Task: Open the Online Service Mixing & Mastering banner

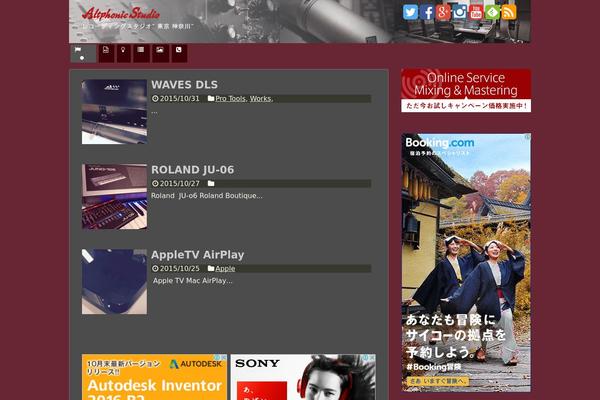Action: 466,90
